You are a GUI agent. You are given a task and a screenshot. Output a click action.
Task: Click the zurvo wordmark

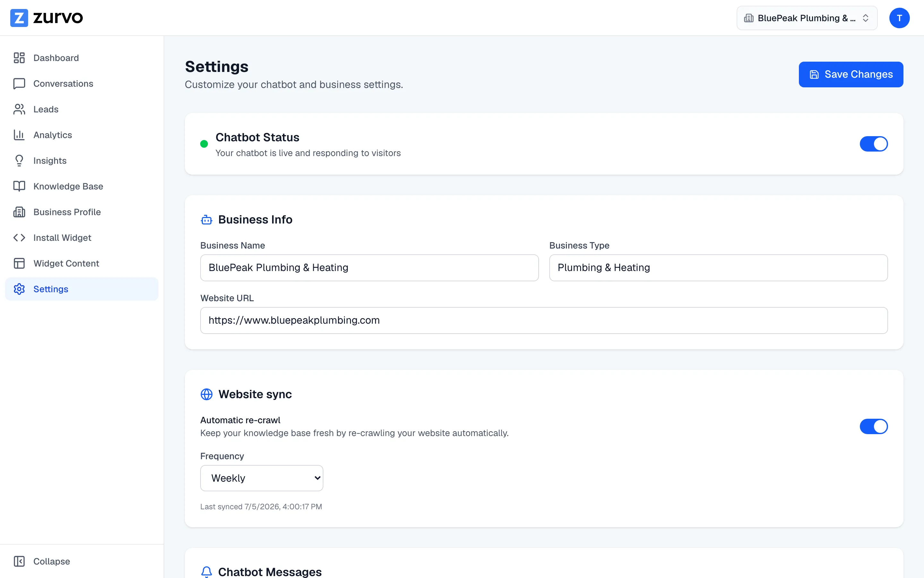pos(58,18)
